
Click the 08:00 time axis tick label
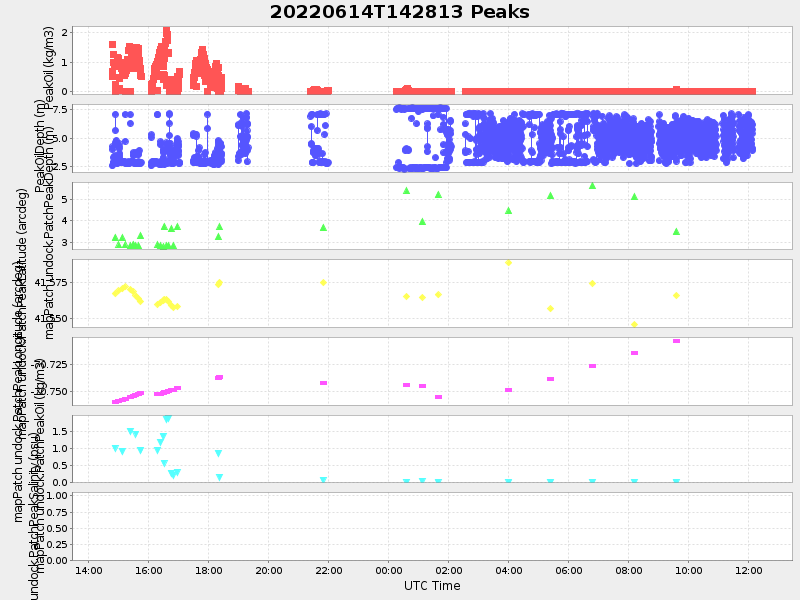tap(628, 570)
